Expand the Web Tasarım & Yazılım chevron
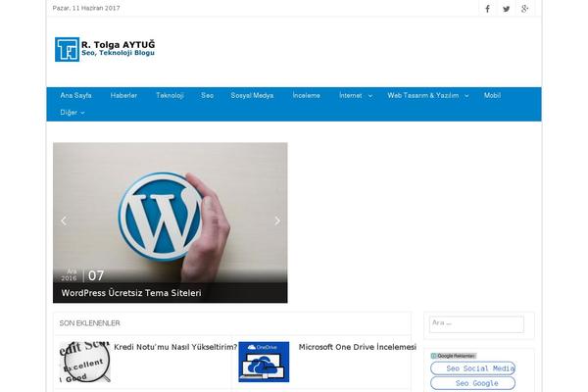The height and width of the screenshot is (392, 588). pos(466,96)
